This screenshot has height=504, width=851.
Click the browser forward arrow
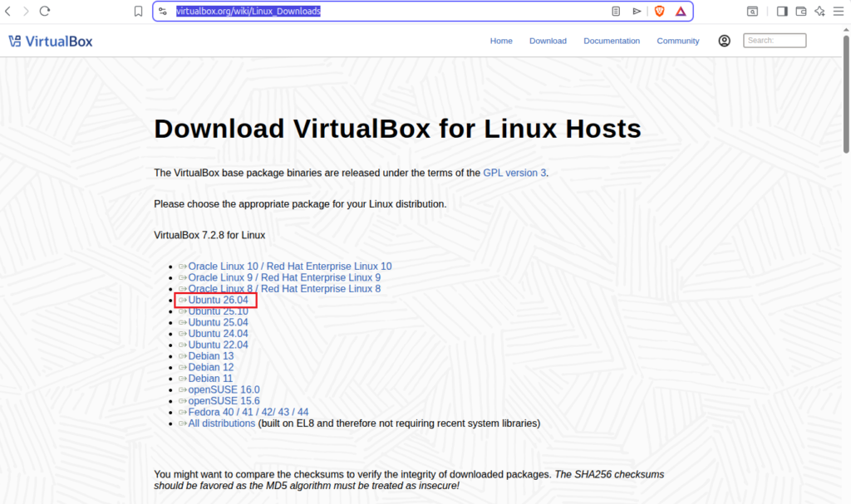[x=26, y=11]
